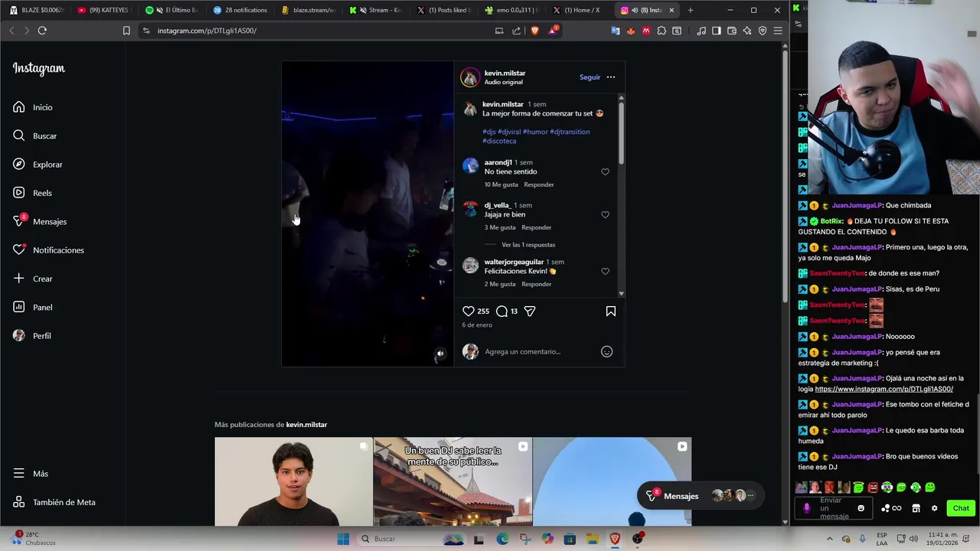Go to Explorar in the sidebar
The width and height of the screenshot is (980, 551).
(x=38, y=165)
